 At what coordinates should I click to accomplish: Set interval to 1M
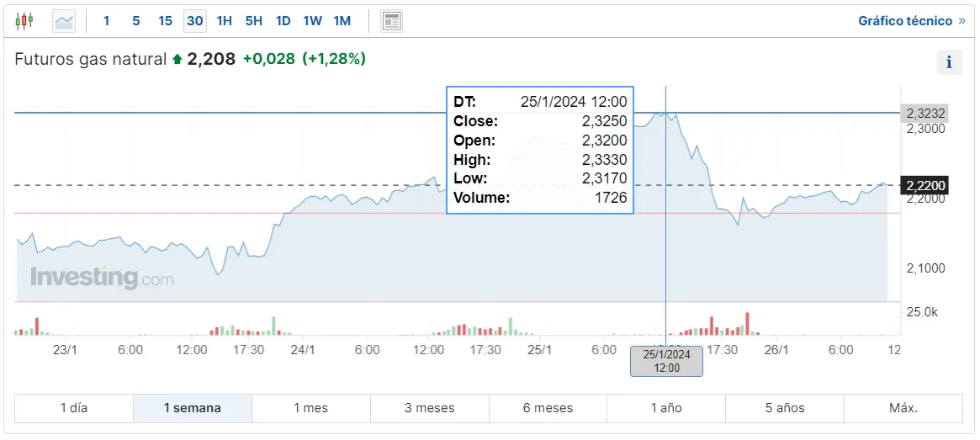tap(342, 21)
